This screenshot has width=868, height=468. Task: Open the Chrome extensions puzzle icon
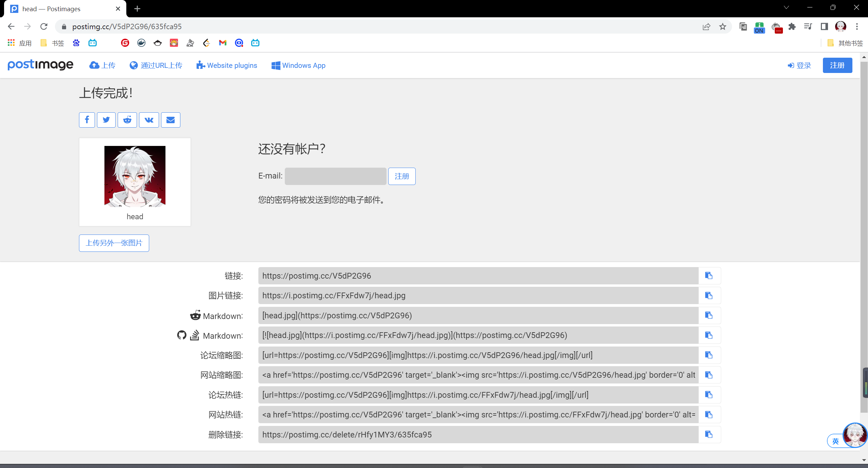click(792, 26)
